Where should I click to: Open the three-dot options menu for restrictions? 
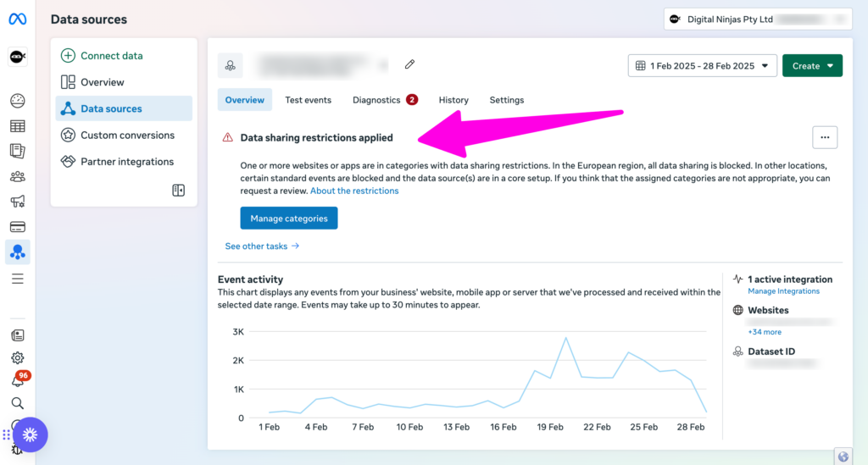click(824, 137)
